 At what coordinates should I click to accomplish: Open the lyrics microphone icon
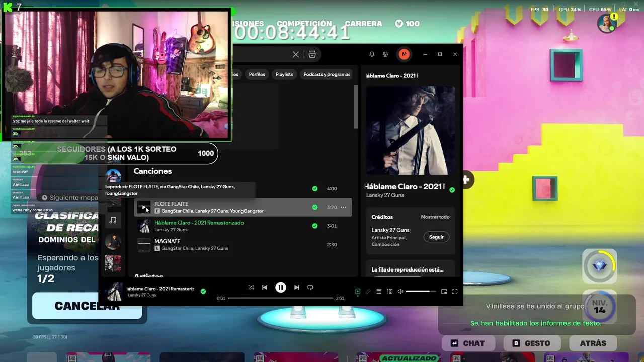[x=368, y=291]
